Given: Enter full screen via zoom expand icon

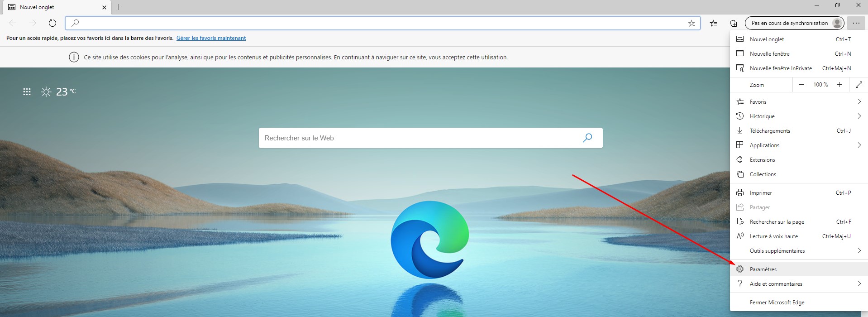Looking at the screenshot, I should pos(858,85).
